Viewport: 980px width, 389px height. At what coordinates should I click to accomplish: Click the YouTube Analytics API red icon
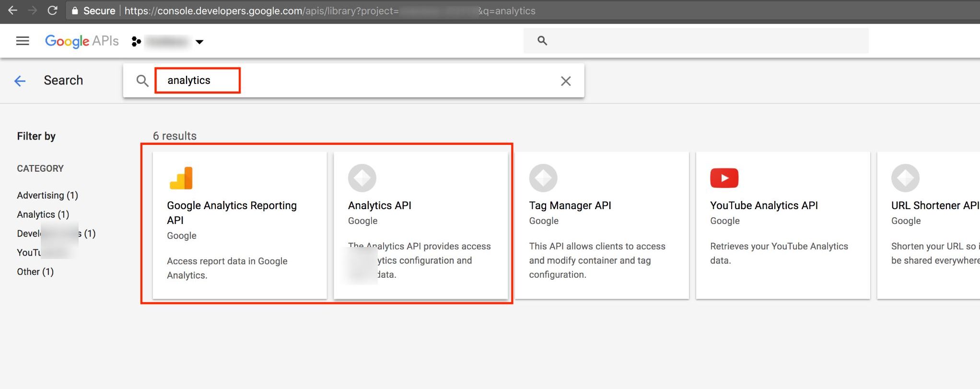724,178
